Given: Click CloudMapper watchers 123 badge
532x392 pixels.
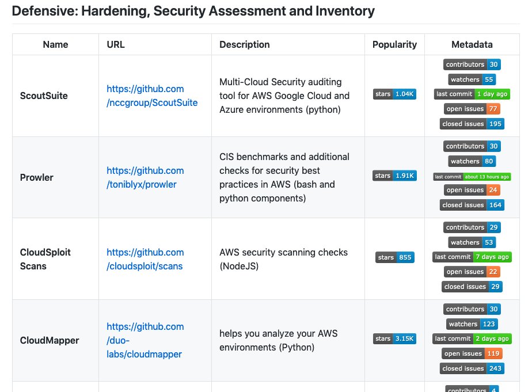Looking at the screenshot, I should (x=472, y=324).
